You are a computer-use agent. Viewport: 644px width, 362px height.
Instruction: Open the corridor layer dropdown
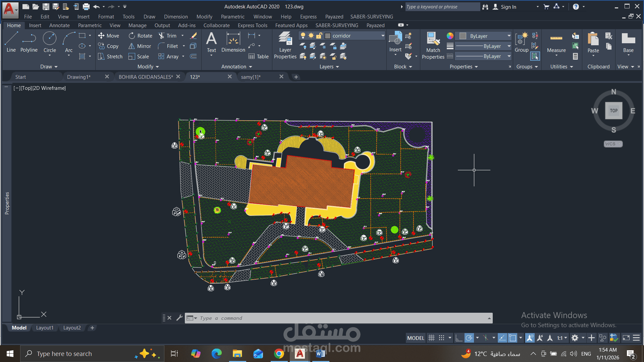tap(383, 36)
